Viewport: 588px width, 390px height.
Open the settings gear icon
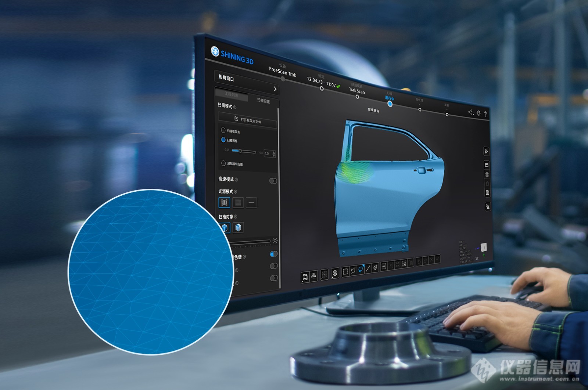coord(478,113)
